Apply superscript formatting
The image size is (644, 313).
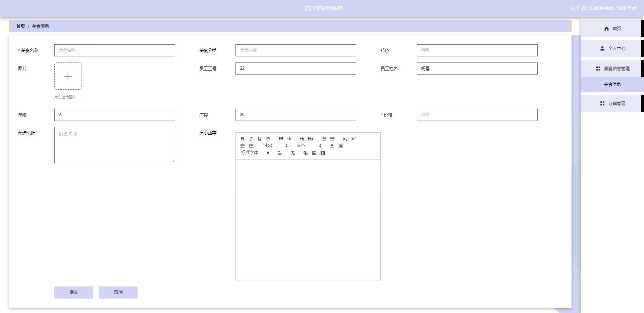(x=353, y=139)
